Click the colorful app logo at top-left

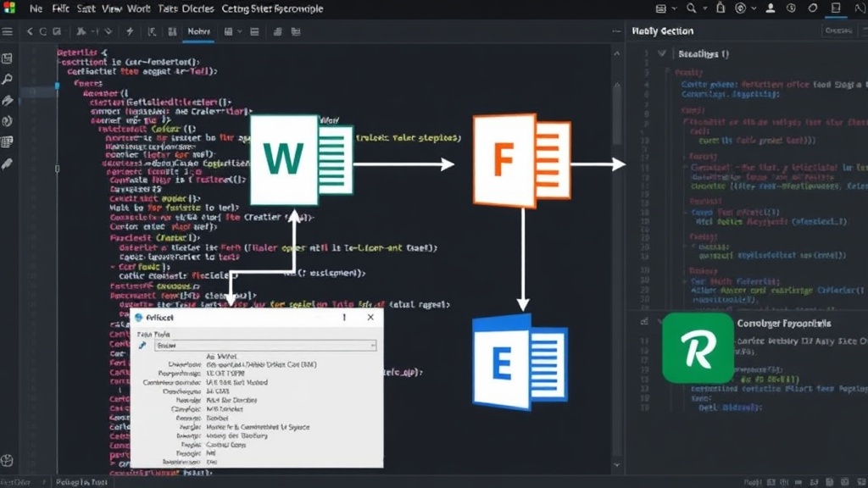click(x=9, y=8)
